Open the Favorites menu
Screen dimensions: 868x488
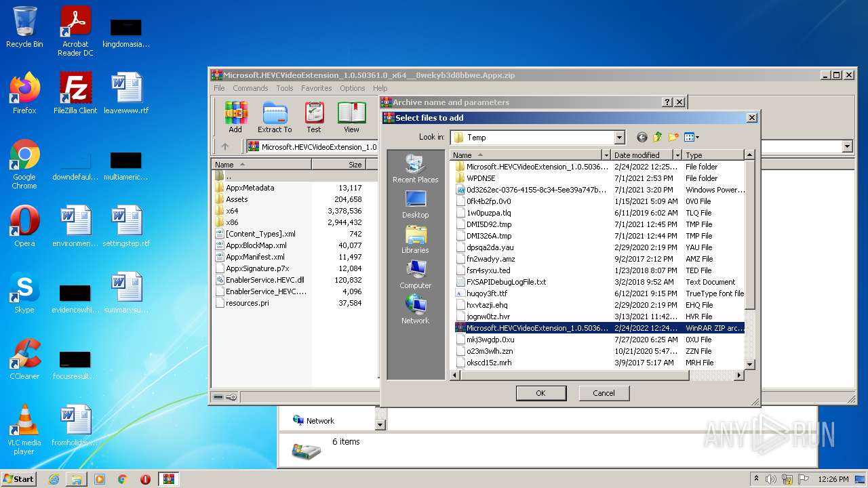[317, 88]
